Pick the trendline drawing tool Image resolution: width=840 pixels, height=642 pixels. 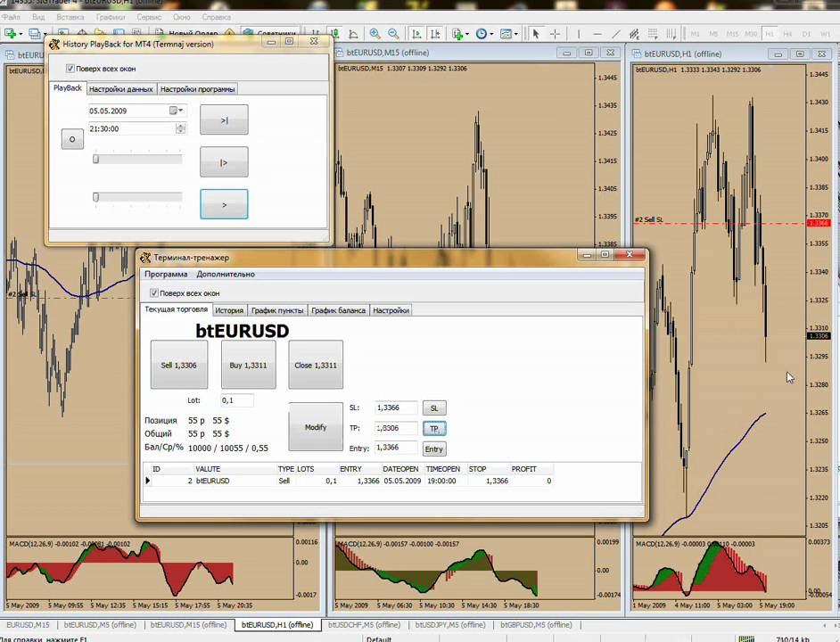(616, 34)
